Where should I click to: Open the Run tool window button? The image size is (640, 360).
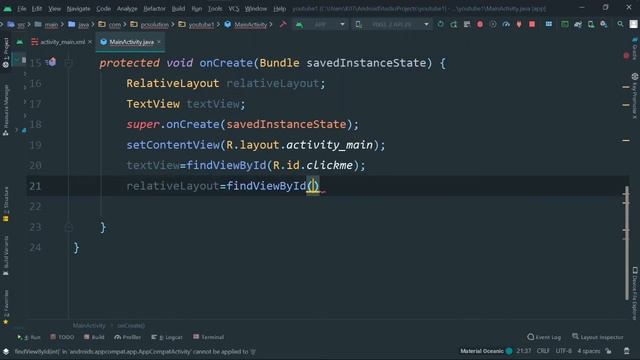tap(29, 337)
